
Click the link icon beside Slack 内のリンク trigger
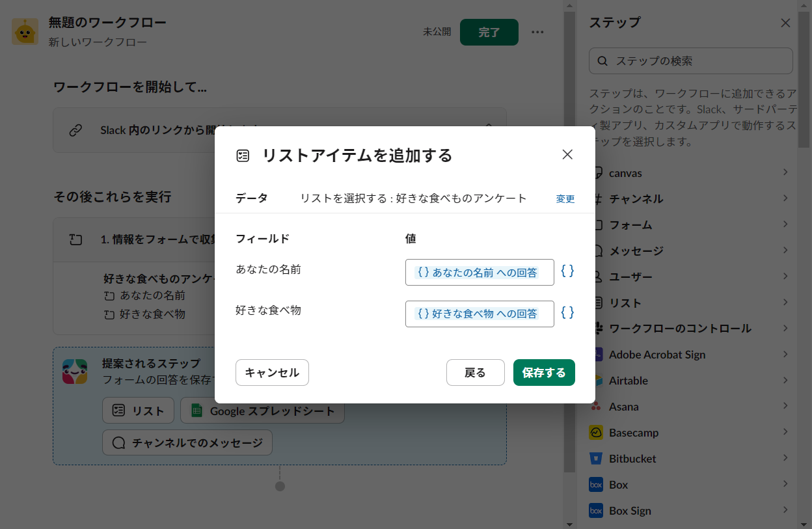[x=75, y=130]
